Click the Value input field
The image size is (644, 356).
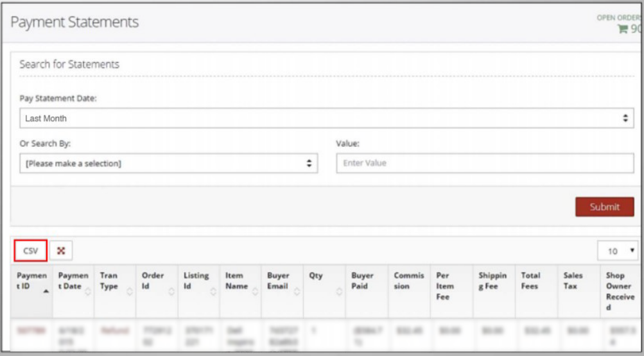(485, 164)
